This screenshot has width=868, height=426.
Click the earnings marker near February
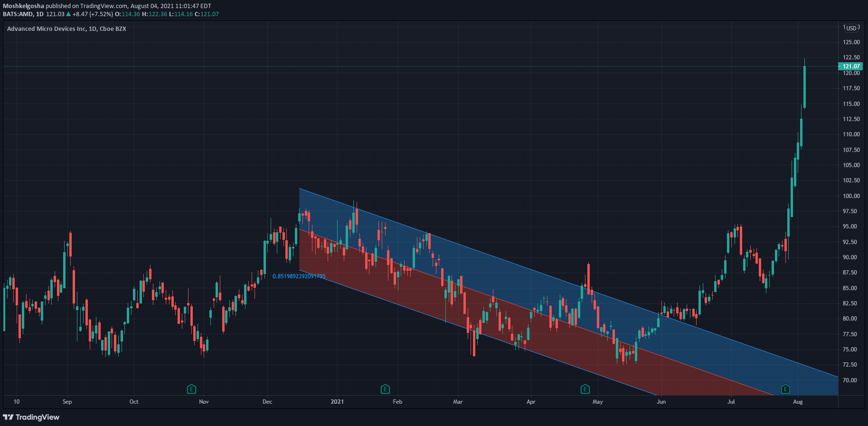point(385,389)
